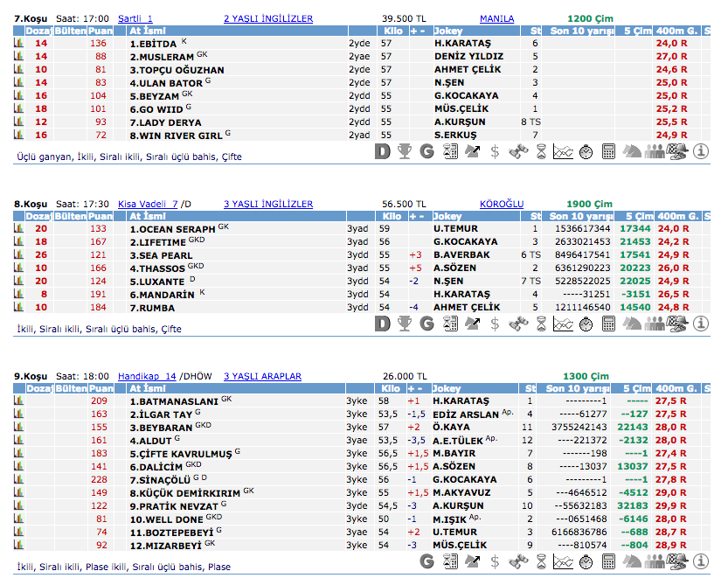Click the Jokey column header in race 7

[447, 31]
